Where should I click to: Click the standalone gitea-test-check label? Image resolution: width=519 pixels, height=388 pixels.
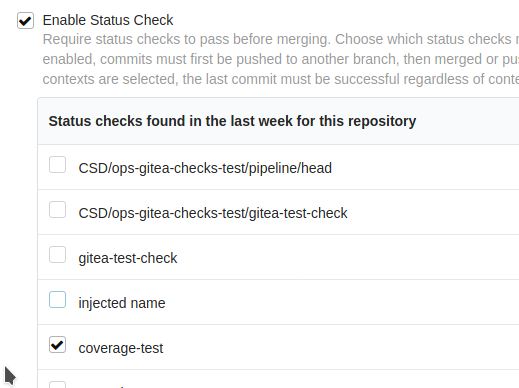click(x=128, y=258)
